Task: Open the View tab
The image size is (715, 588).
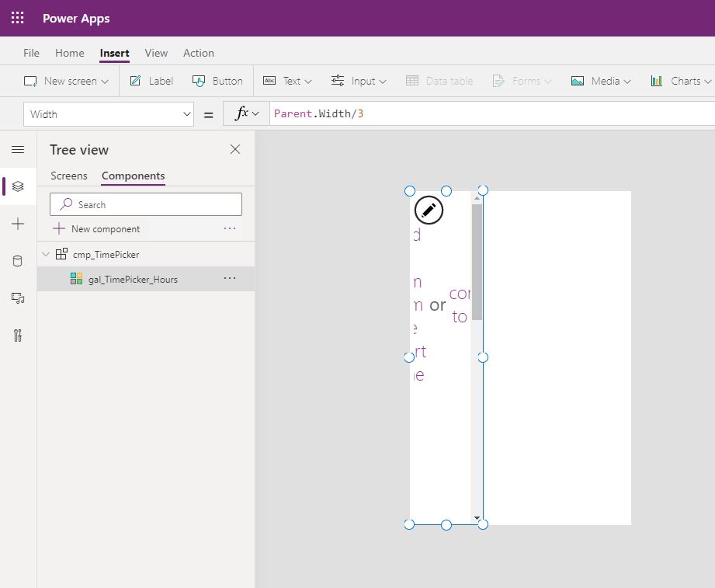Action: [x=156, y=53]
